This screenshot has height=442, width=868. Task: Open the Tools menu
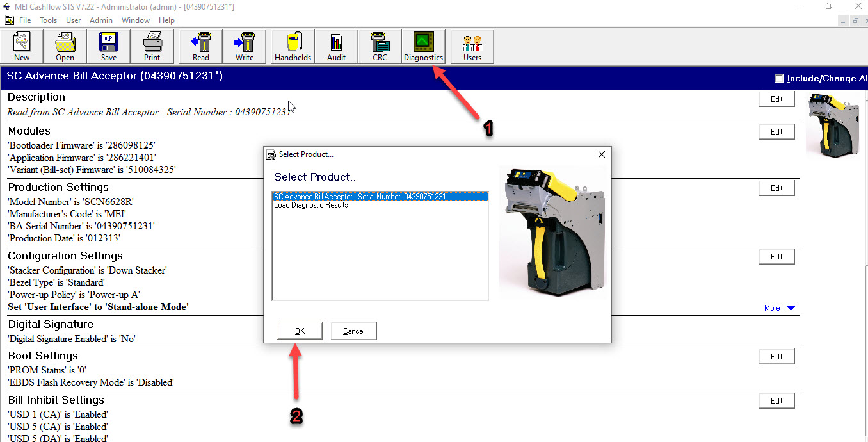49,20
